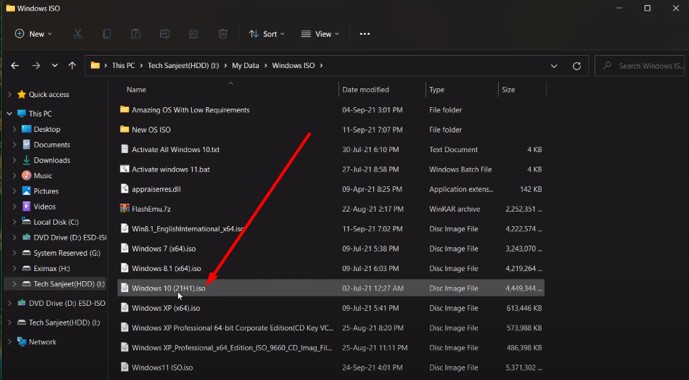
Task: Open recent locations dropdown arrow
Action: (54, 65)
